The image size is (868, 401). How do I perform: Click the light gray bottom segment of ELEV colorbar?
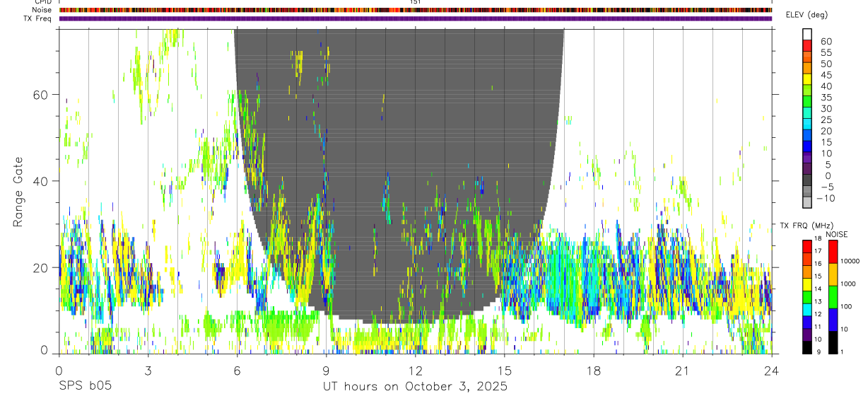point(808,203)
